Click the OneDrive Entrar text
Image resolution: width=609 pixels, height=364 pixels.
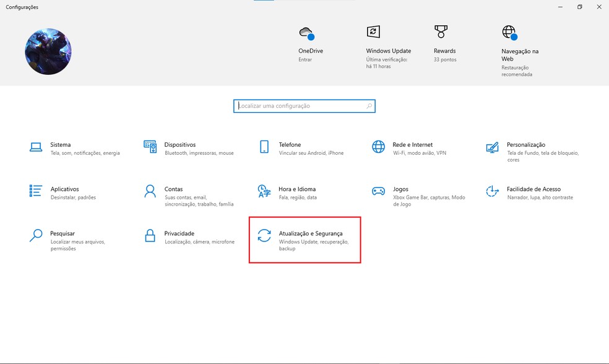[305, 59]
